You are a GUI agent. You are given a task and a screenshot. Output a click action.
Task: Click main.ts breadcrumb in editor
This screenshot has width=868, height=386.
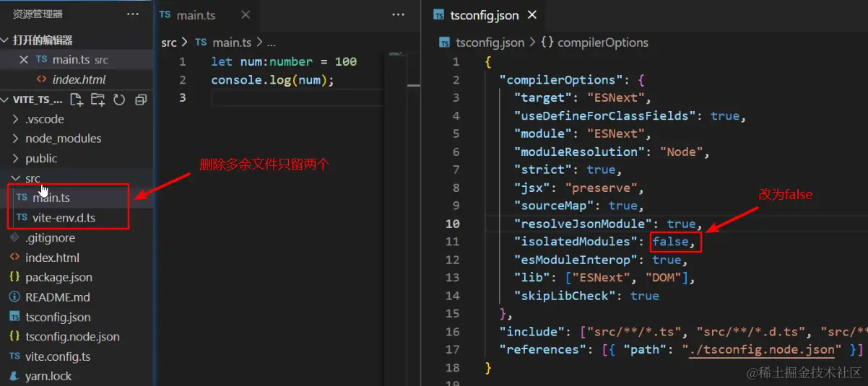tap(230, 43)
